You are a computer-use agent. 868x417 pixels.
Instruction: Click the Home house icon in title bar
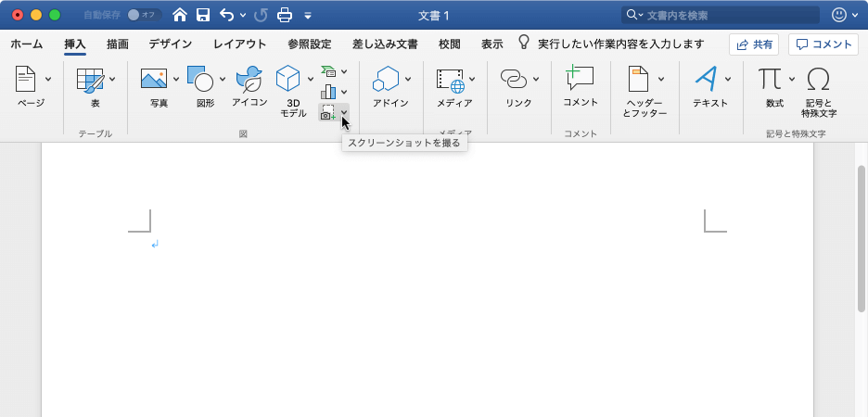tap(180, 15)
